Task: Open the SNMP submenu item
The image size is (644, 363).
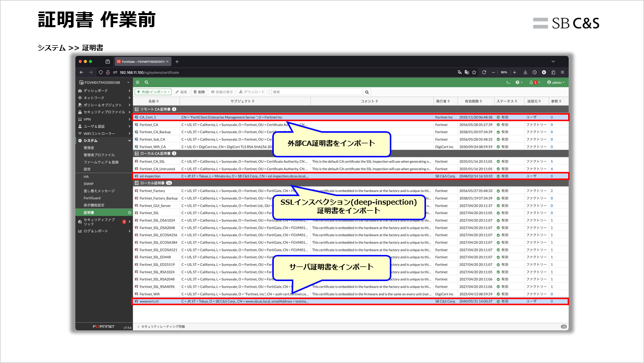Action: [x=88, y=184]
